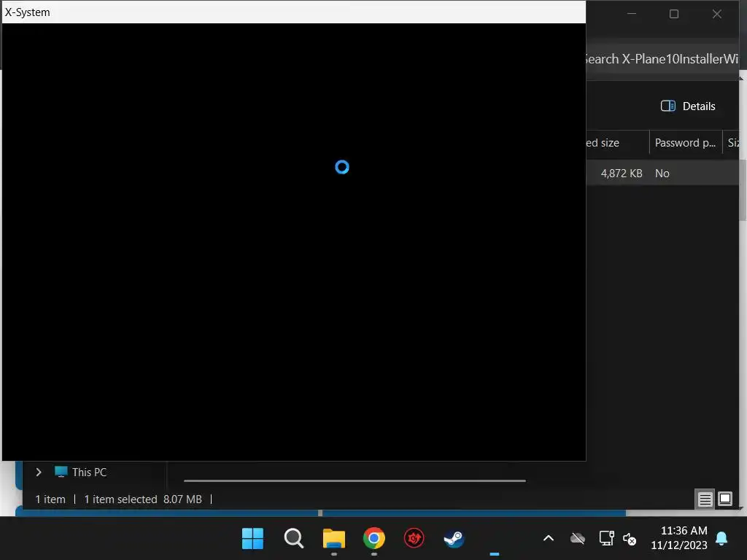Minimize the File Explorer window
This screenshot has width=747, height=560.
pos(632,14)
